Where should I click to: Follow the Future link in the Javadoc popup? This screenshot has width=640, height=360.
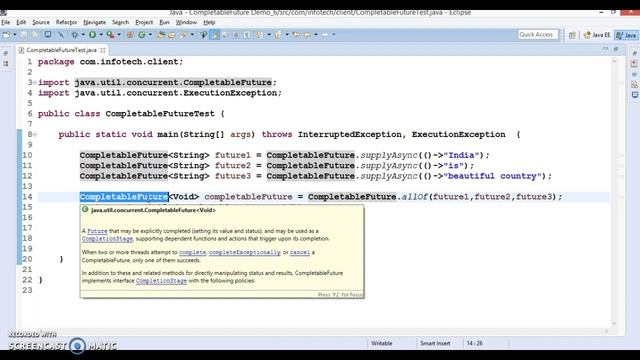tap(97, 231)
